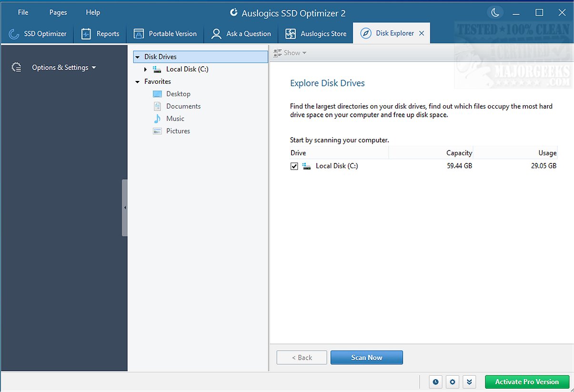The width and height of the screenshot is (574, 392).
Task: Toggle dark mode moon icon
Action: pyautogui.click(x=495, y=12)
